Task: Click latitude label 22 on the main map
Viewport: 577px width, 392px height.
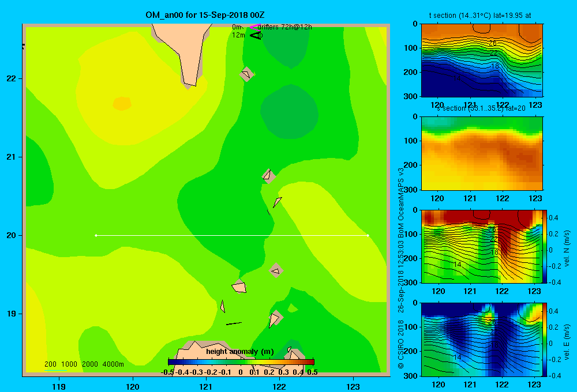Action: pos(12,79)
